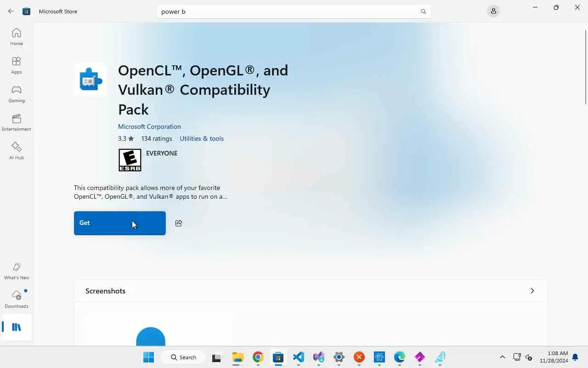Go back using the back arrow
588x368 pixels.
coord(11,11)
